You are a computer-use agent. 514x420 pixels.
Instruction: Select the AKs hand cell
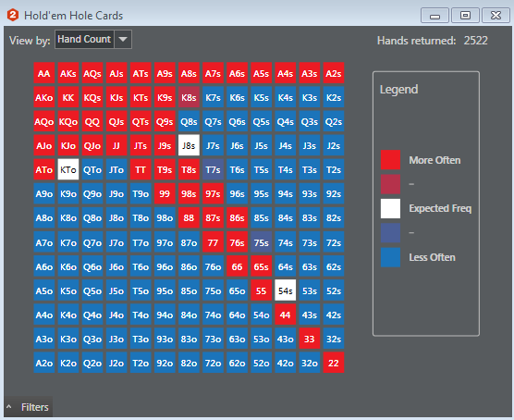coord(68,73)
